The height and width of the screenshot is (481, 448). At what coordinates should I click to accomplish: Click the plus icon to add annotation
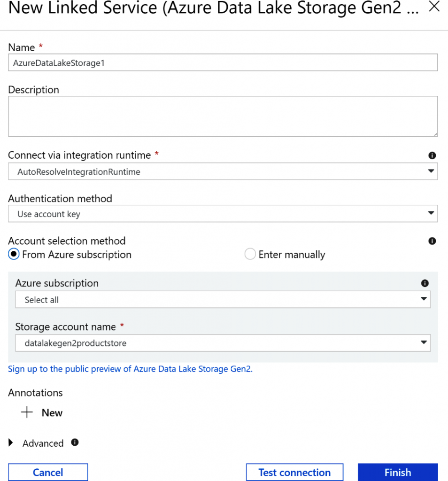click(x=27, y=412)
